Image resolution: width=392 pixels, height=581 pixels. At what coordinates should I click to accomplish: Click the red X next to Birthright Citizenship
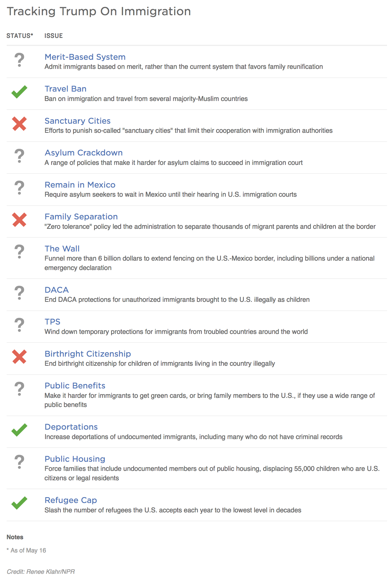(x=19, y=357)
